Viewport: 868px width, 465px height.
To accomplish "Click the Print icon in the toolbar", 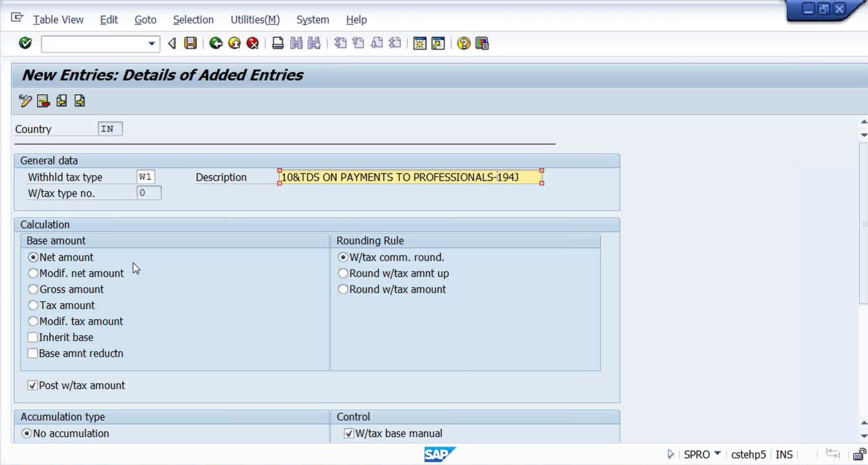I will [x=278, y=43].
